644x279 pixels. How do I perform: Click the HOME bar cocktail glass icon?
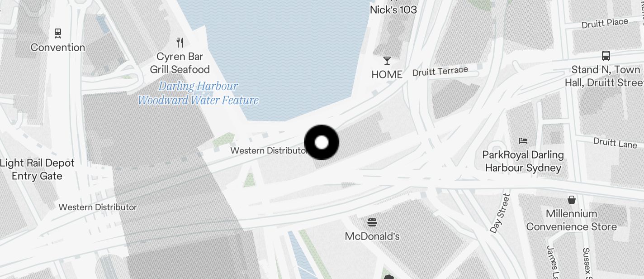tap(387, 61)
